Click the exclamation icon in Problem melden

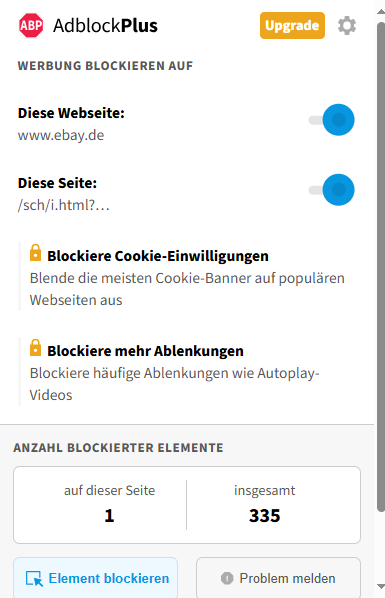tap(227, 578)
